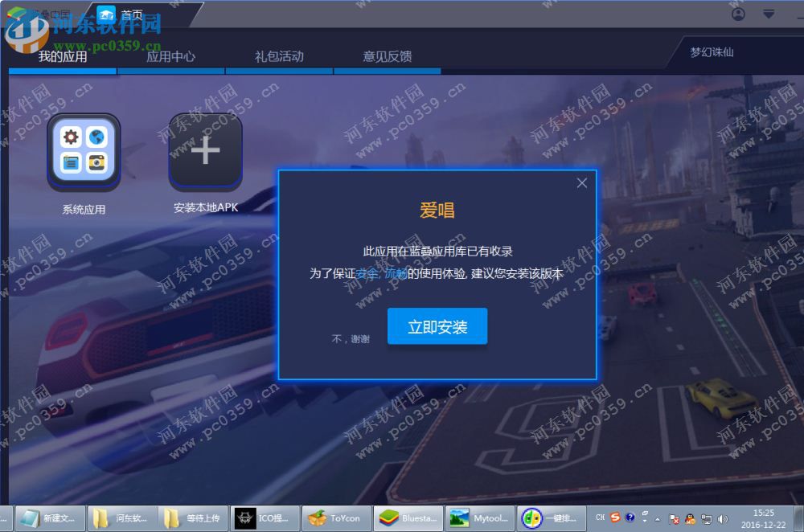The width and height of the screenshot is (804, 532).
Task: Click the red-flag action center tray icon
Action: [675, 519]
